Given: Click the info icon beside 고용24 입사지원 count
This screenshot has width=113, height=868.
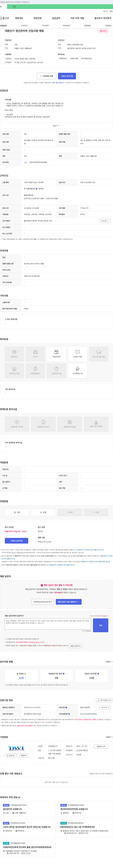Looking at the screenshot, I should click(98, 674).
